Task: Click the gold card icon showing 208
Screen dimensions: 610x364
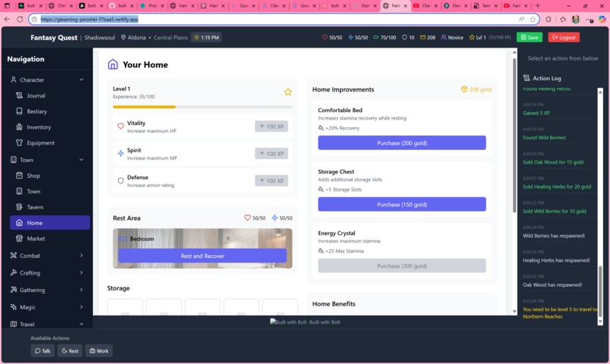Action: [x=423, y=37]
